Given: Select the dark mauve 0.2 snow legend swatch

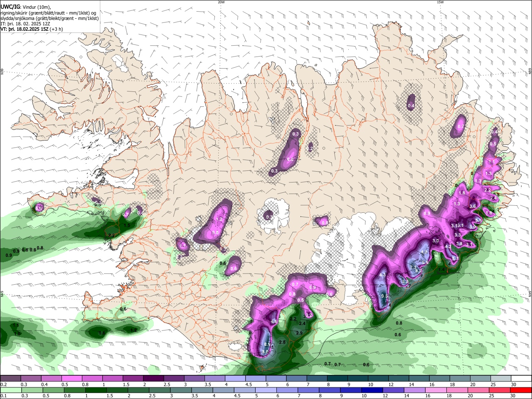Looking at the screenshot, I should coord(10,378).
